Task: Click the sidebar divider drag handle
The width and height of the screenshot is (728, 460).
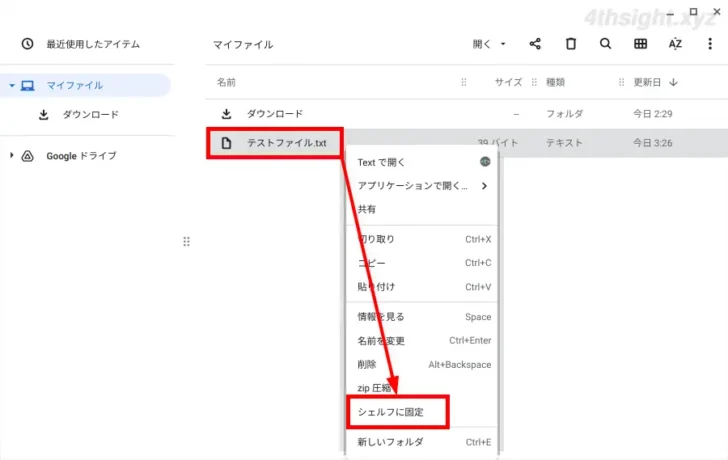Action: [x=187, y=241]
